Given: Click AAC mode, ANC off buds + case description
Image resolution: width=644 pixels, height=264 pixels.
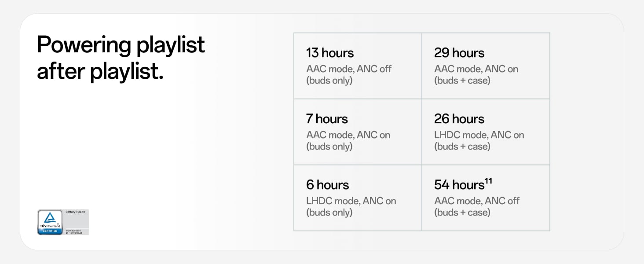Looking at the screenshot, I should [x=477, y=207].
